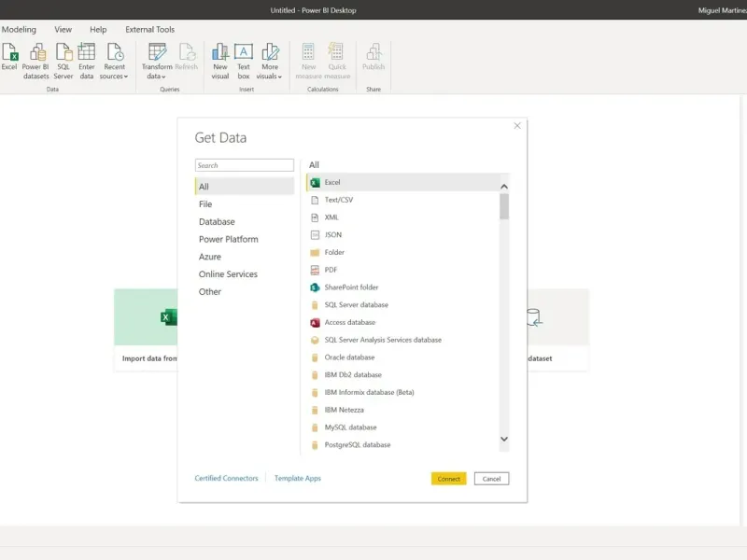
Task: Select the Excel connector icon
Action: click(x=315, y=182)
